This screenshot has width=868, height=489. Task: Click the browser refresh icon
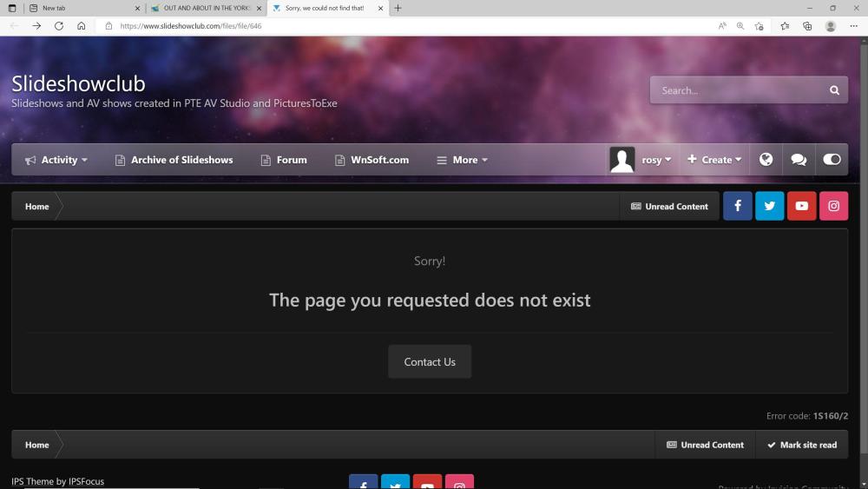tap(59, 26)
